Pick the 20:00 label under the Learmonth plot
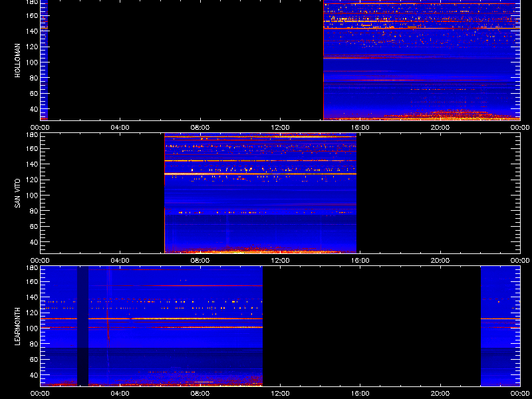 coord(440,394)
